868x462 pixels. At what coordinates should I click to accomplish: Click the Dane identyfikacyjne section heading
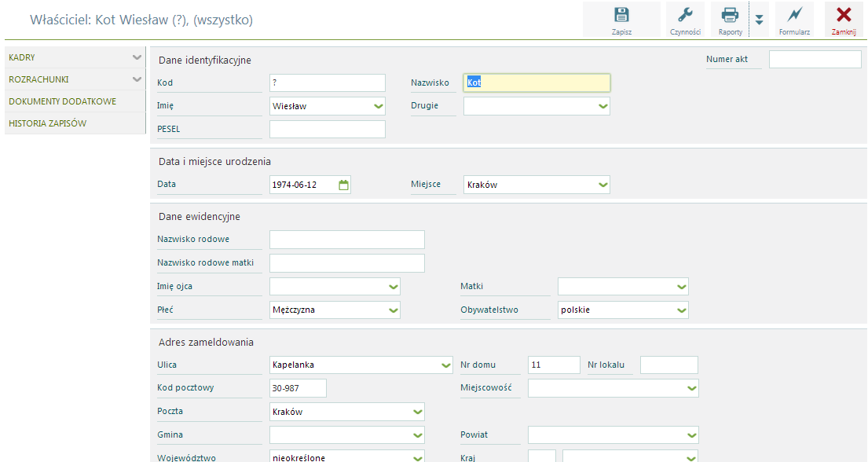[205, 60]
